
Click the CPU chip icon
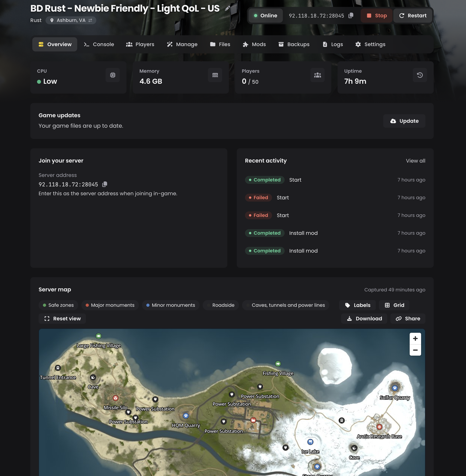pyautogui.click(x=113, y=75)
